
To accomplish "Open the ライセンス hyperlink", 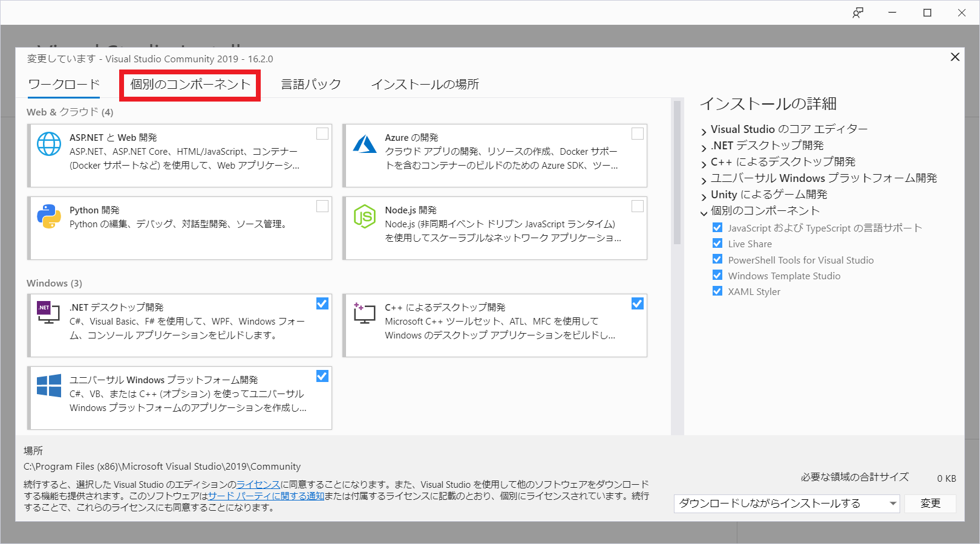I will 258,484.
